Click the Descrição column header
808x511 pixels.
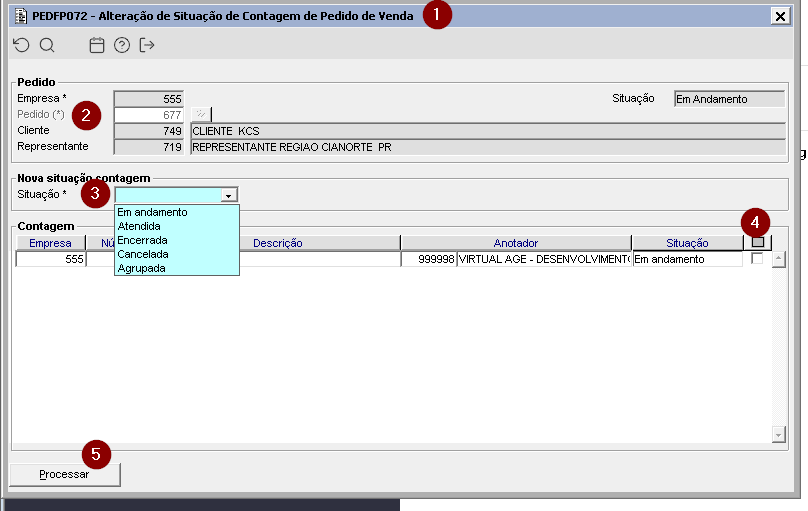click(278, 243)
